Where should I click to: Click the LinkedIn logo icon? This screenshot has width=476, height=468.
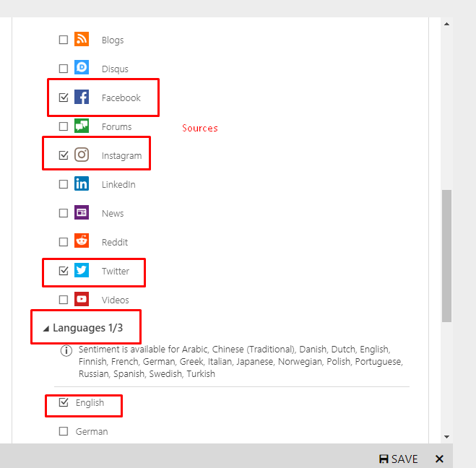(x=82, y=183)
